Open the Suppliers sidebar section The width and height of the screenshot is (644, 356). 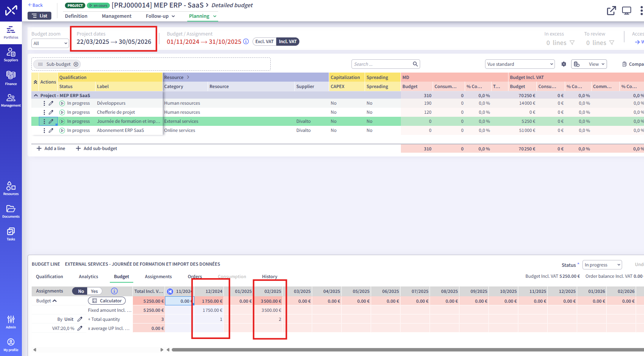click(11, 55)
